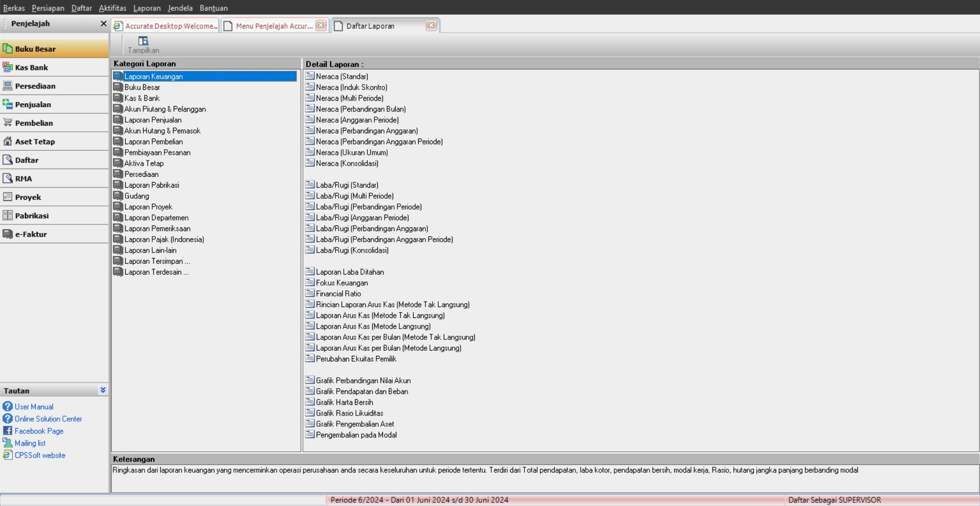This screenshot has height=506, width=980.
Task: Open the Pembelian shopping cart icon
Action: click(8, 123)
